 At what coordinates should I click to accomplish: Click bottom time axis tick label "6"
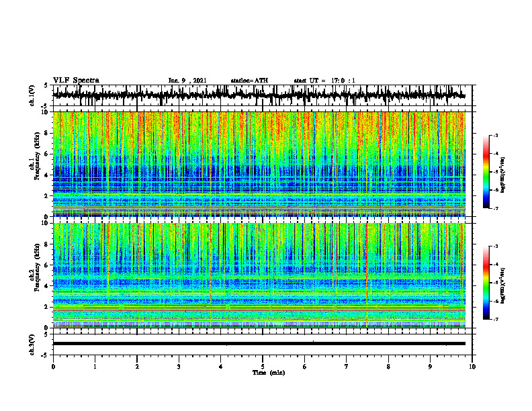coord(304,367)
